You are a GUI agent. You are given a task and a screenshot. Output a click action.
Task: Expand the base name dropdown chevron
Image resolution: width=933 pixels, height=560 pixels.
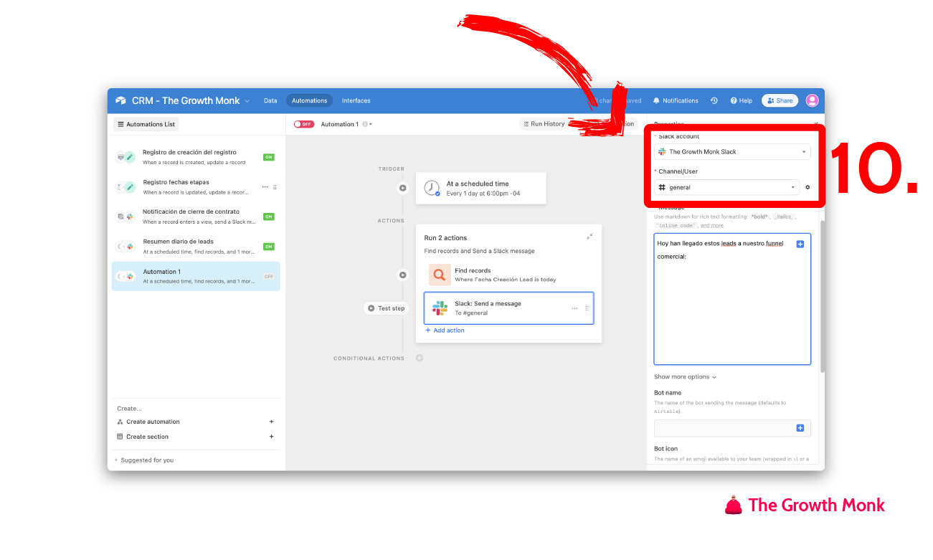pyautogui.click(x=247, y=101)
